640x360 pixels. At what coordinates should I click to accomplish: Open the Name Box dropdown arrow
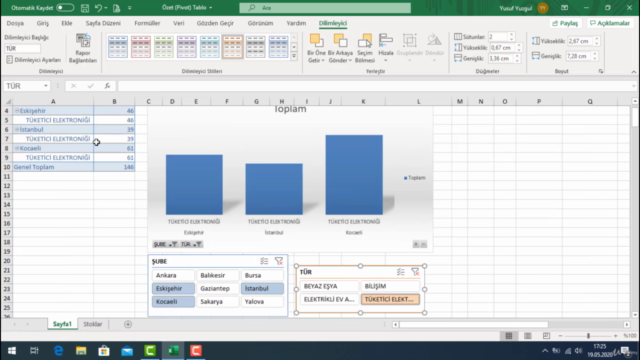[46, 86]
